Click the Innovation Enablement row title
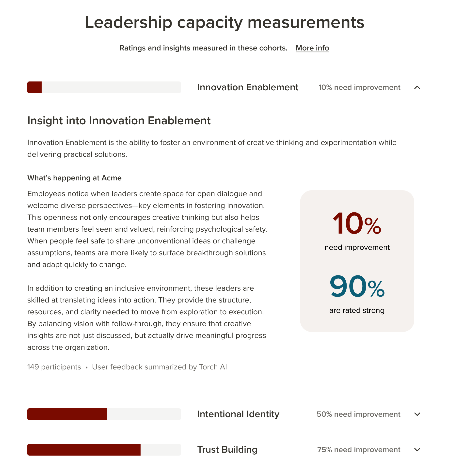 (248, 87)
